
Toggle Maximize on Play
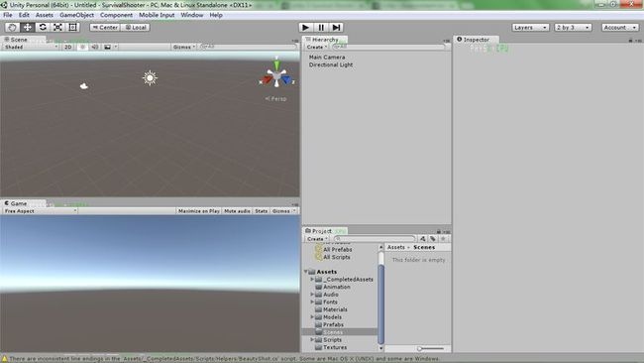point(199,211)
